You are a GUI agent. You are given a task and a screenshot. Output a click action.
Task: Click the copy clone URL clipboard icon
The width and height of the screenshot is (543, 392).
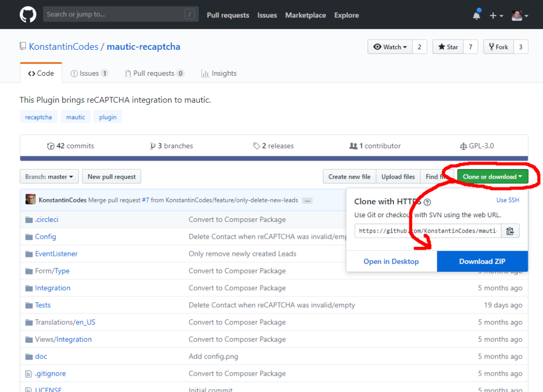(x=510, y=231)
